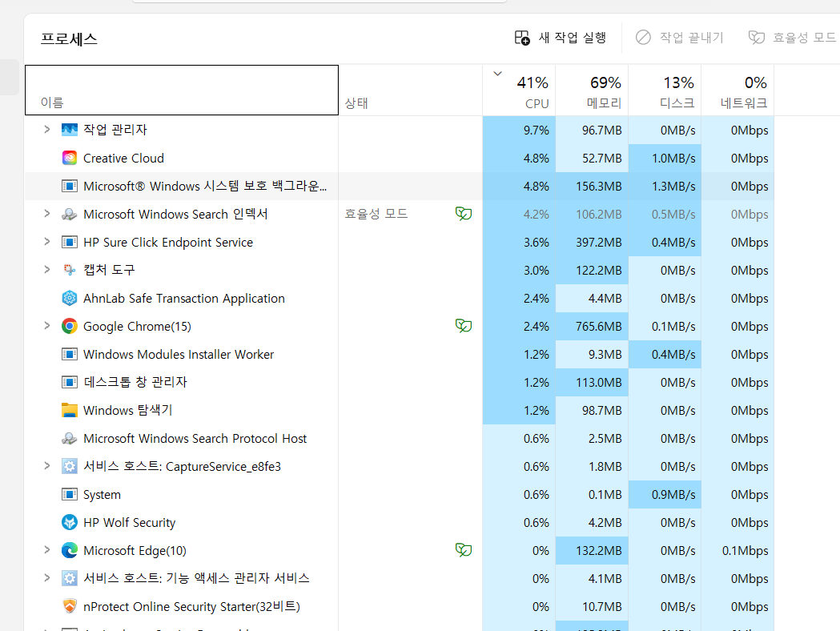Click the Windows 탐색기 folder icon
Viewport: 840px width, 631px height.
(x=69, y=410)
